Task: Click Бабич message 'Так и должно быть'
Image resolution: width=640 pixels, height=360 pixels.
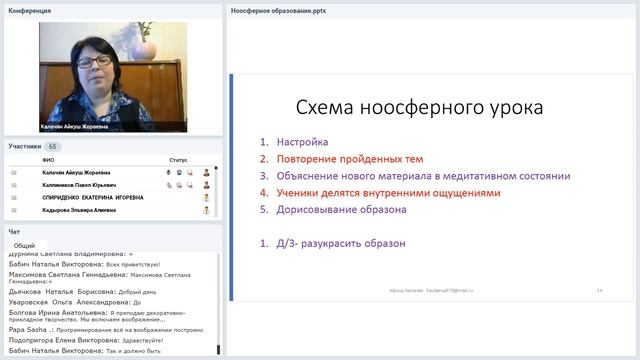Action: [x=85, y=351]
